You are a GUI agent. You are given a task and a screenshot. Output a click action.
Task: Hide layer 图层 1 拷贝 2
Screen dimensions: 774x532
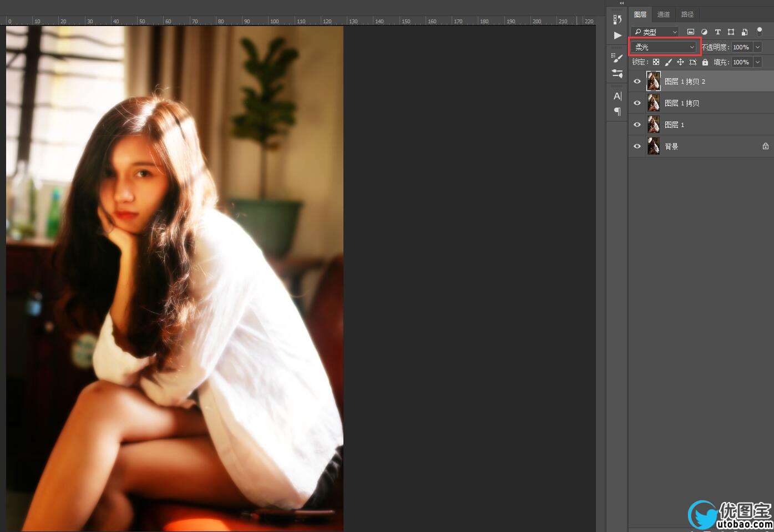(637, 82)
